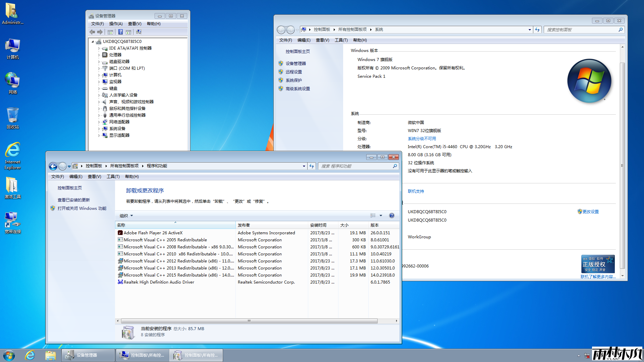Click horizontal scrollbar in programs list

[x=249, y=321]
